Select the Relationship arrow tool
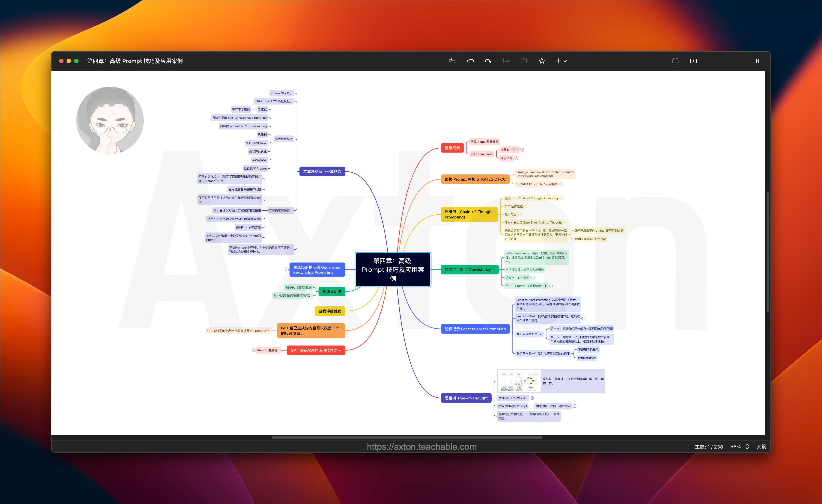The image size is (822, 504). coord(488,61)
